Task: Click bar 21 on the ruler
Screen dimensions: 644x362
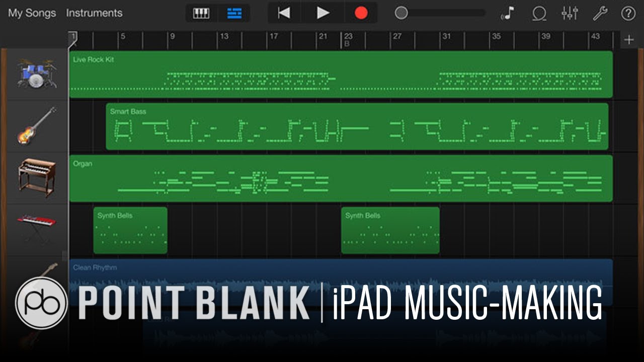Action: click(x=323, y=37)
